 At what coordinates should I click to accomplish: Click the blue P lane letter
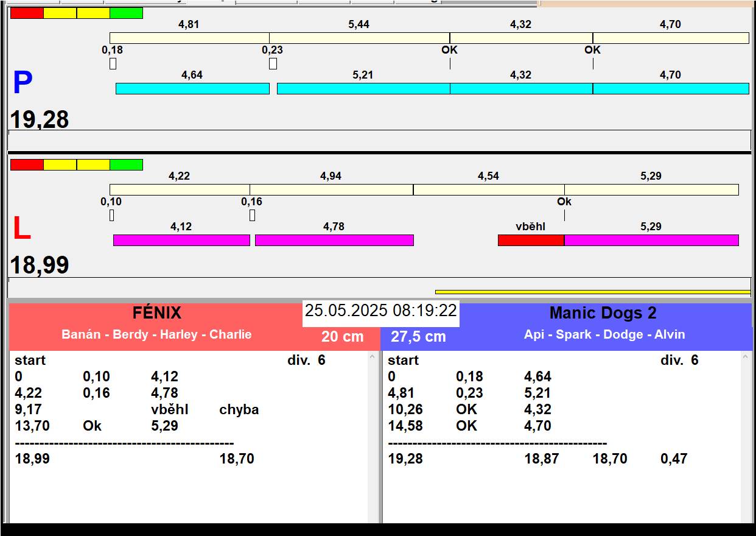(x=23, y=83)
